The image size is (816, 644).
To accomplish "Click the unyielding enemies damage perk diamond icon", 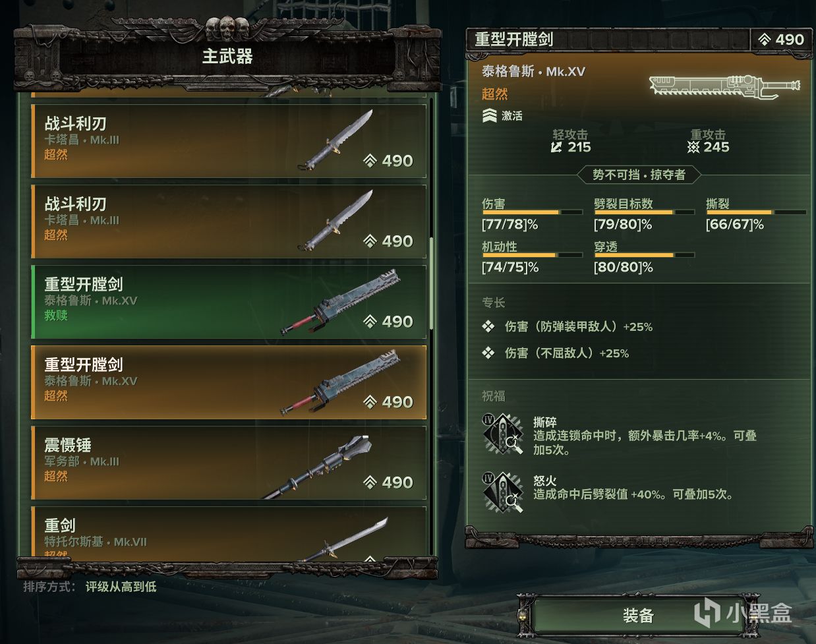I will [488, 353].
